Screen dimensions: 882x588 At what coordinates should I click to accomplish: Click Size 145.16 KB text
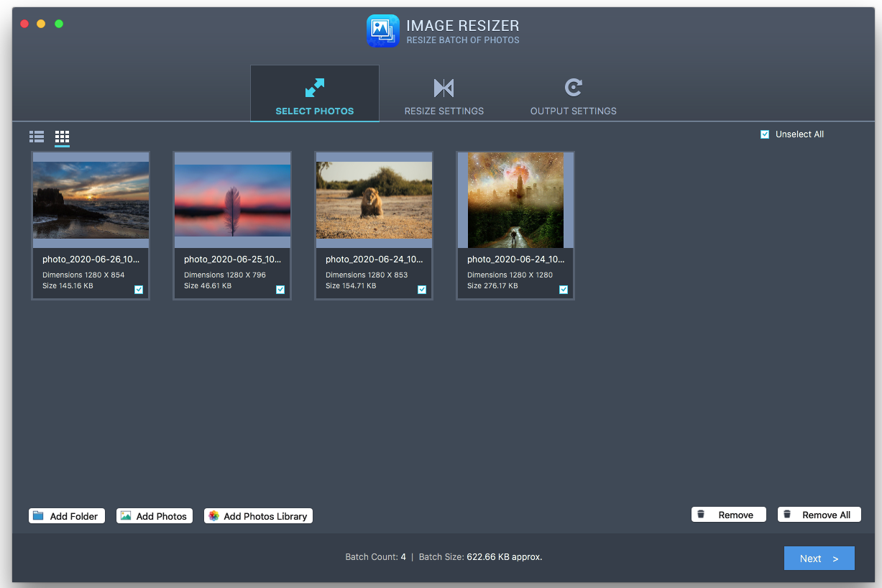[x=68, y=286]
